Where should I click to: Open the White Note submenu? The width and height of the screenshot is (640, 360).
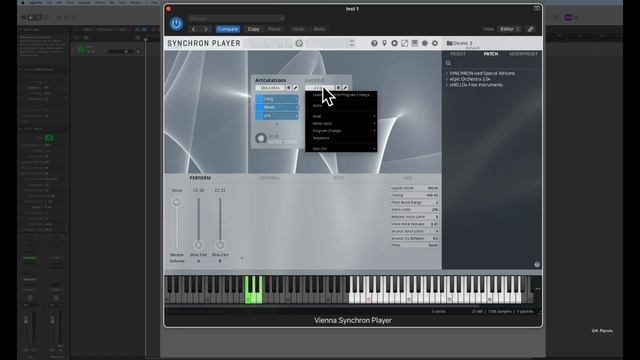(341, 124)
